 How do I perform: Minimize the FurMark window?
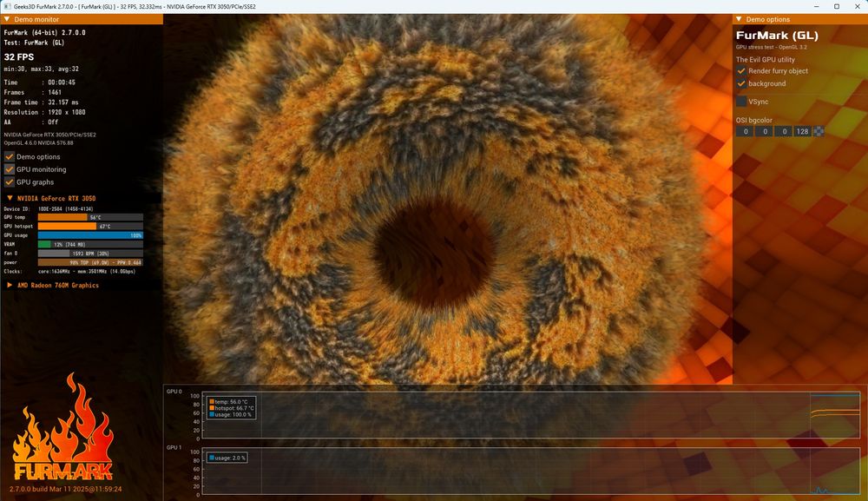point(816,6)
